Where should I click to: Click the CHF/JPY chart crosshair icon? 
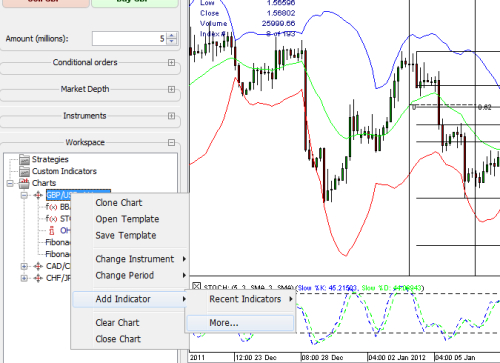(x=38, y=278)
